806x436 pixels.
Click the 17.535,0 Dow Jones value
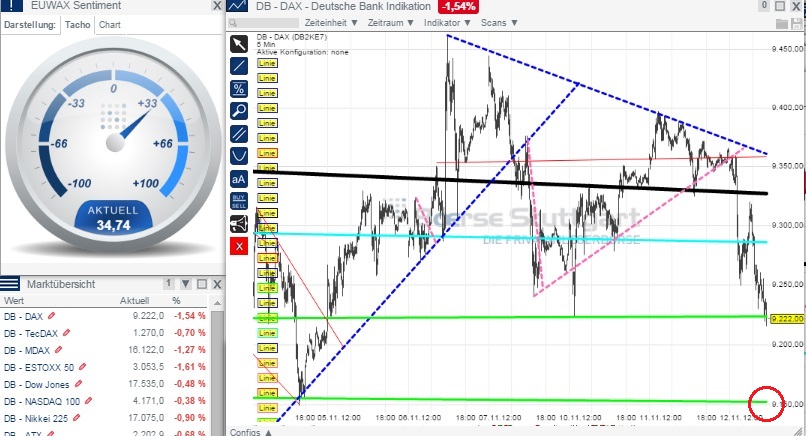coord(146,384)
